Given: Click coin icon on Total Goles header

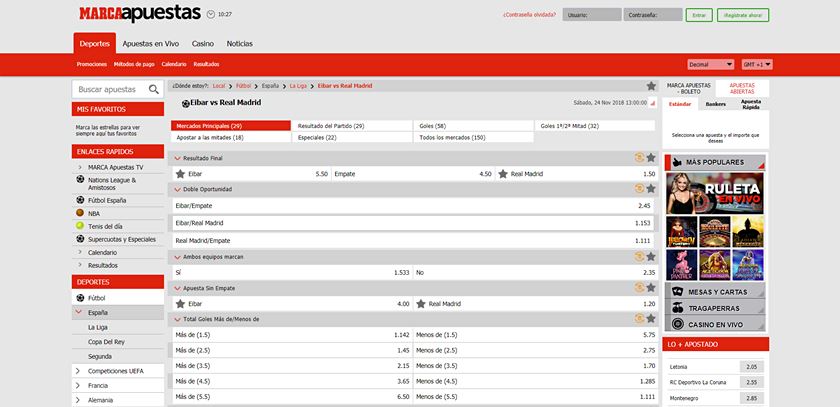Looking at the screenshot, I should tap(639, 319).
